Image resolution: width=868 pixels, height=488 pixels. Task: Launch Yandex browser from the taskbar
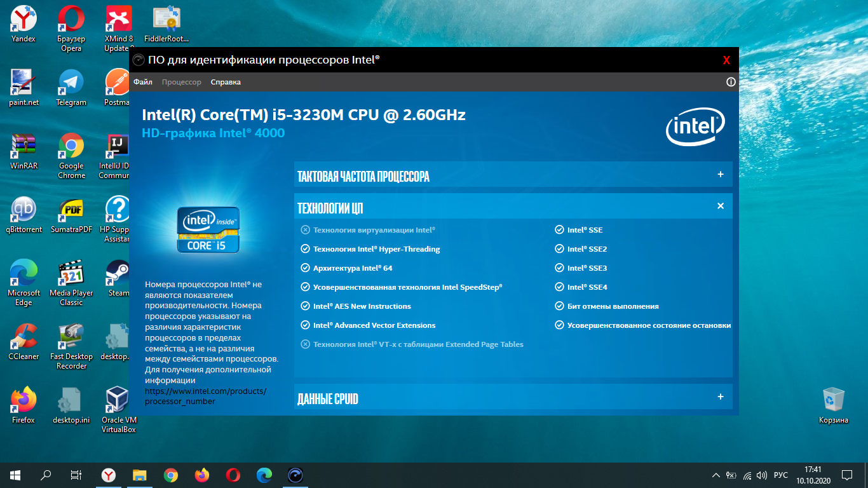click(x=109, y=475)
